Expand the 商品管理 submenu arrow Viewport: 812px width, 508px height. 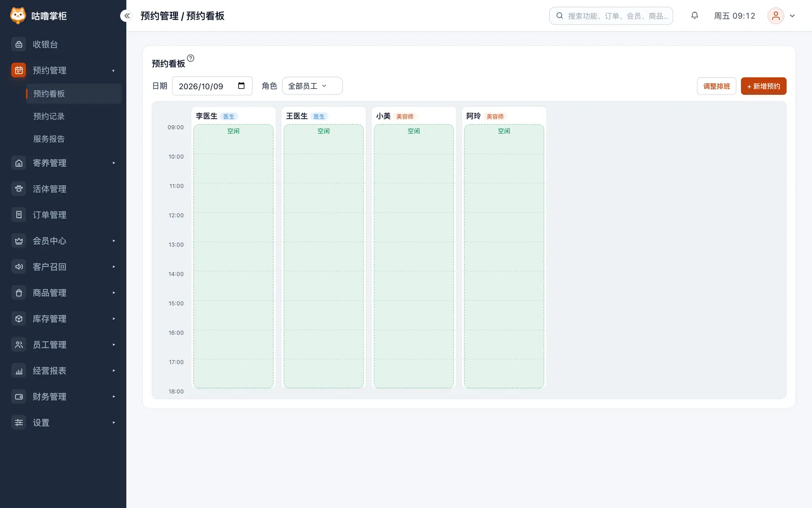(114, 293)
